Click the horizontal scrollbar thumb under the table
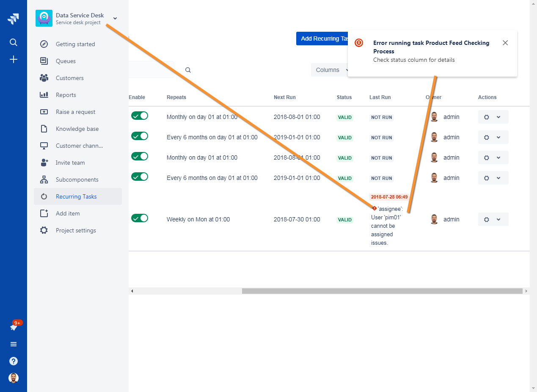Image resolution: width=537 pixels, height=392 pixels. (382, 291)
